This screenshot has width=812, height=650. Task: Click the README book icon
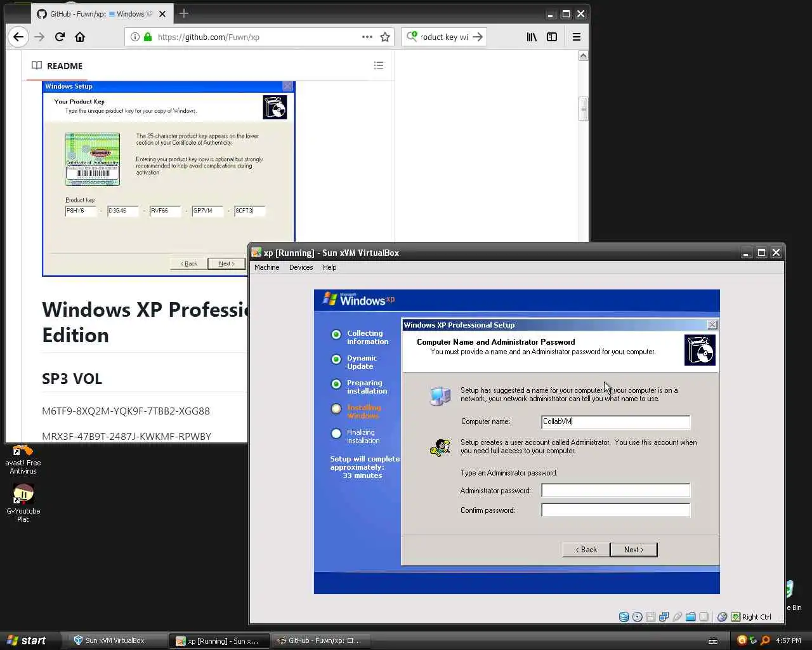tap(37, 65)
